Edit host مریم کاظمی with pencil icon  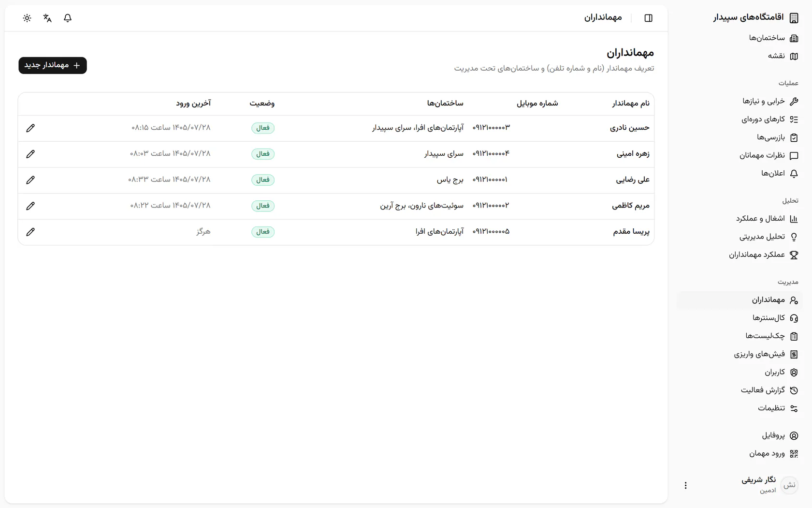30,206
